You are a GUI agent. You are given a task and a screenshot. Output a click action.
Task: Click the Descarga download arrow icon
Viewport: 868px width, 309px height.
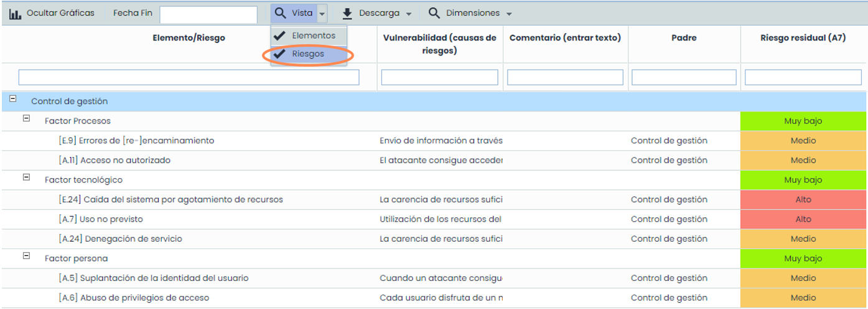[347, 14]
